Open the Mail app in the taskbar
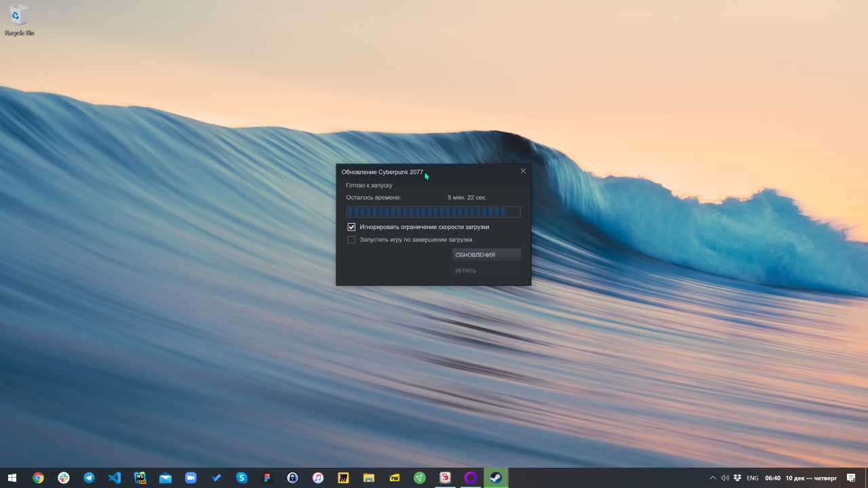 click(x=165, y=478)
